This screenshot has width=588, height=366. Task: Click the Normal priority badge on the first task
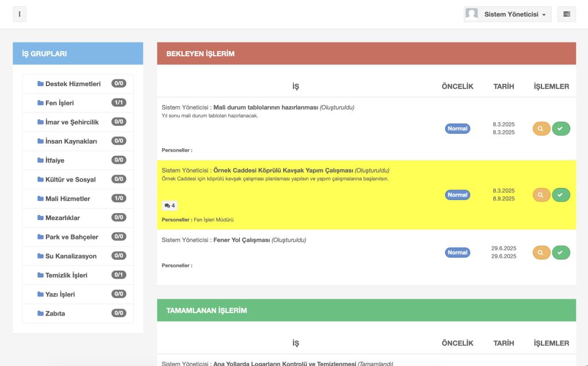(458, 129)
